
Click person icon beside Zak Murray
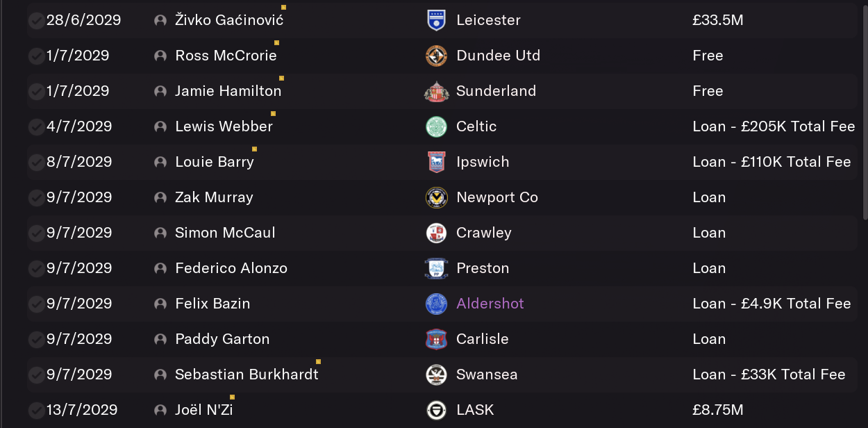tap(160, 197)
